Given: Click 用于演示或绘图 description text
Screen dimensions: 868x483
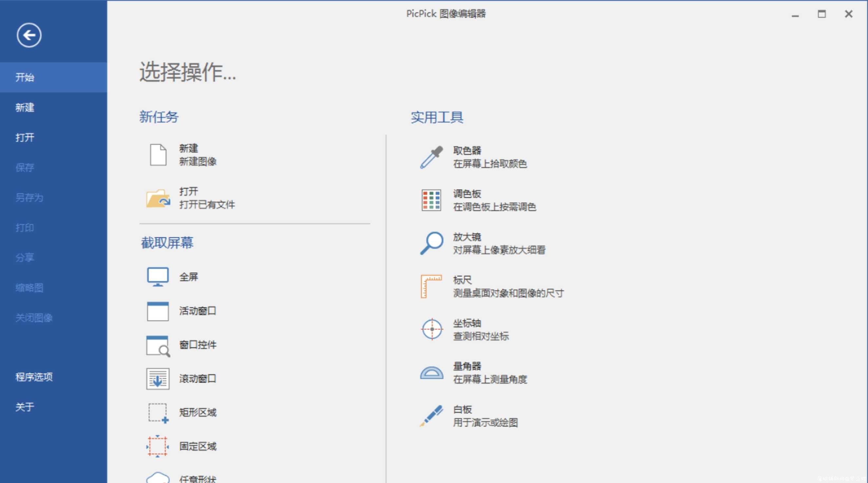Looking at the screenshot, I should point(485,423).
